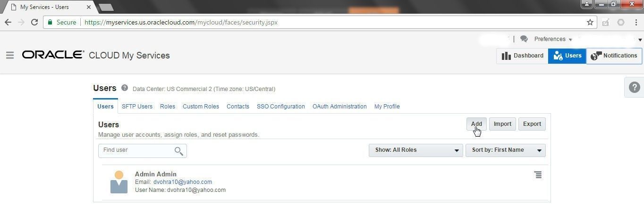The height and width of the screenshot is (207, 644).
Task: Open the Preferences dropdown menu
Action: point(553,39)
